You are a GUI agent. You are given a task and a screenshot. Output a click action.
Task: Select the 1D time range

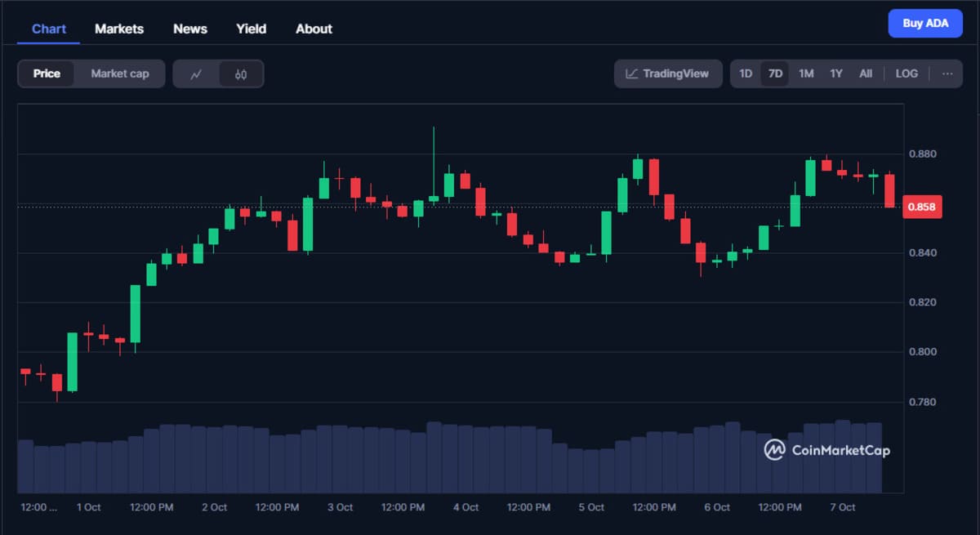745,74
